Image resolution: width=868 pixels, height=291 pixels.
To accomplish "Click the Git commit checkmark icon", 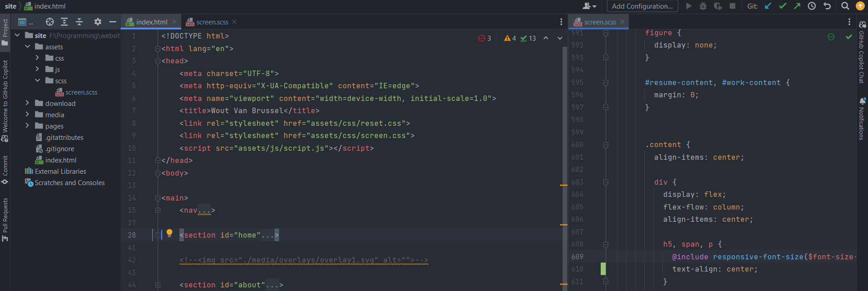I will point(782,6).
